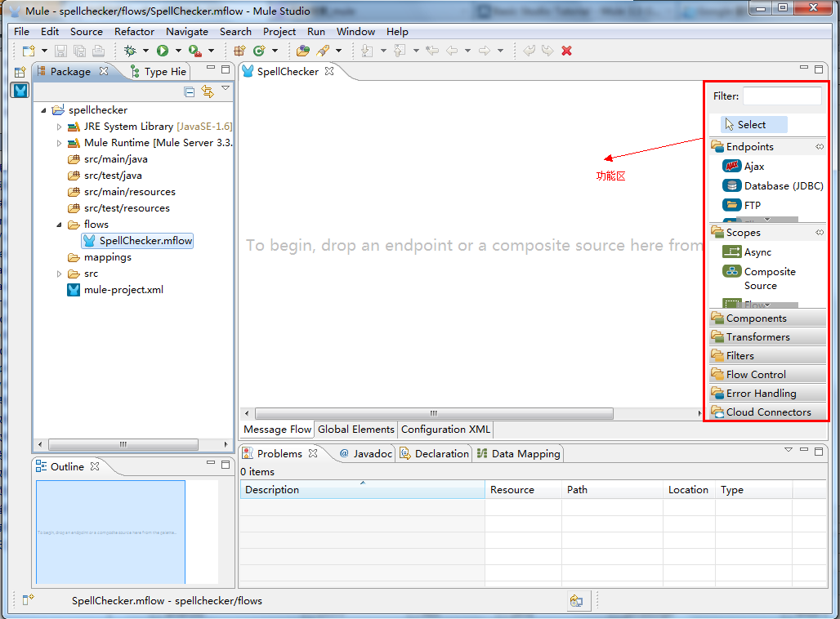The width and height of the screenshot is (840, 619).
Task: Open the Navigate menu
Action: pos(187,32)
